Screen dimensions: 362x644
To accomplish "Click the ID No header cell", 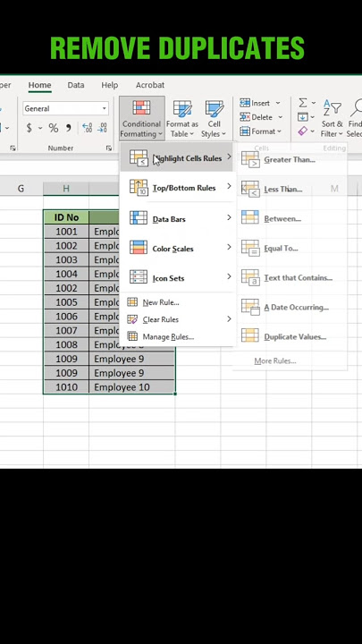I will pyautogui.click(x=66, y=217).
